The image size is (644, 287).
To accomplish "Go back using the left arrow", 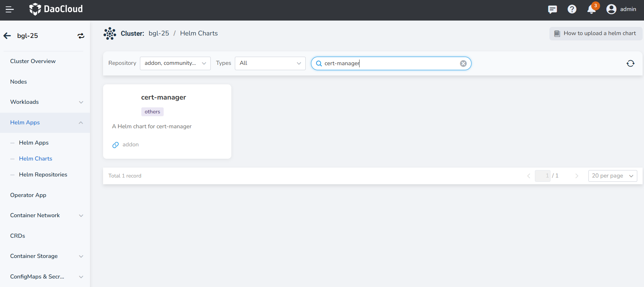I will [7, 36].
